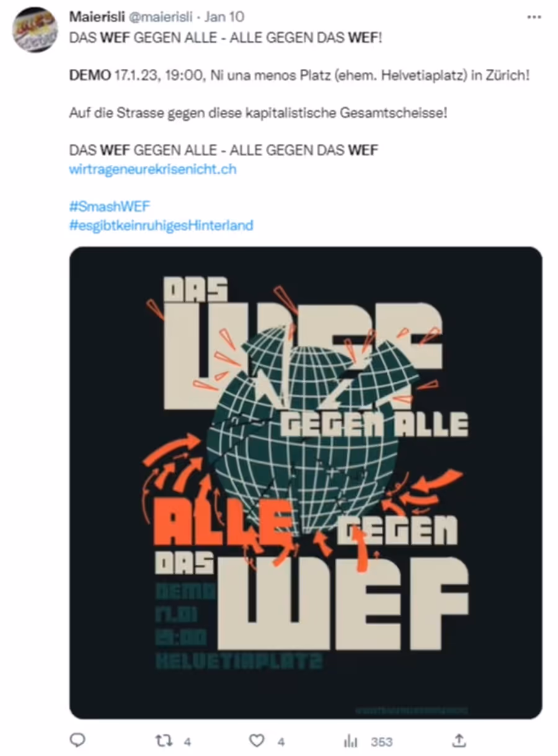558x756 pixels.
Task: Click the like count next to heart
Action: coord(281,741)
